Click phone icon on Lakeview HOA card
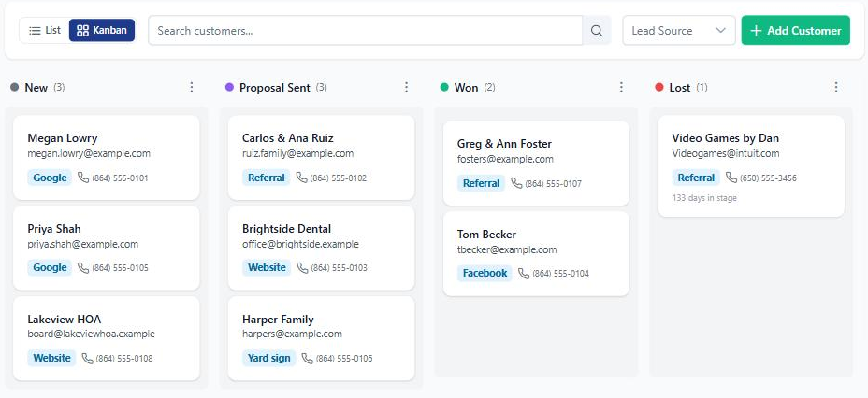This screenshot has height=398, width=868. (x=88, y=358)
